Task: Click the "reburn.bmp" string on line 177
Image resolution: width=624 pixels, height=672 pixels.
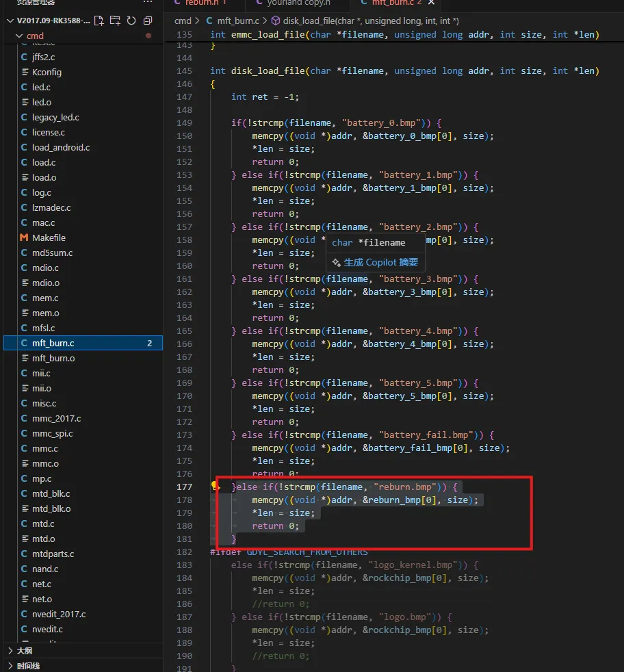Action: pos(405,487)
